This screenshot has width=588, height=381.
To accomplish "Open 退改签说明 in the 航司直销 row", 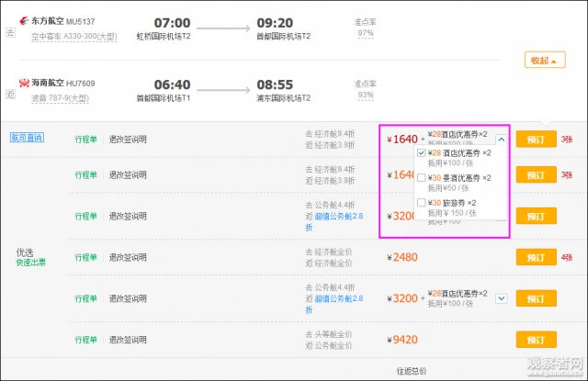I will (128, 140).
